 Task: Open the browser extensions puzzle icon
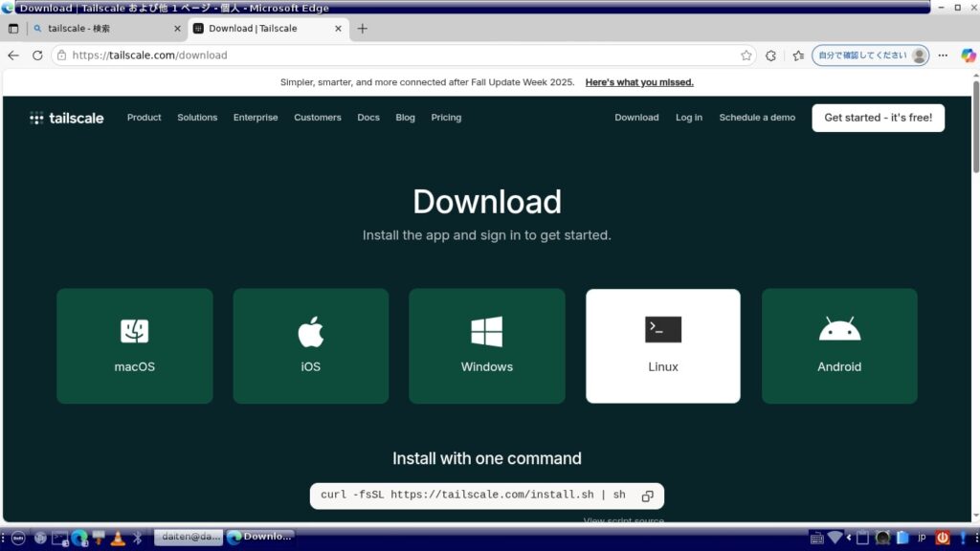click(770, 55)
